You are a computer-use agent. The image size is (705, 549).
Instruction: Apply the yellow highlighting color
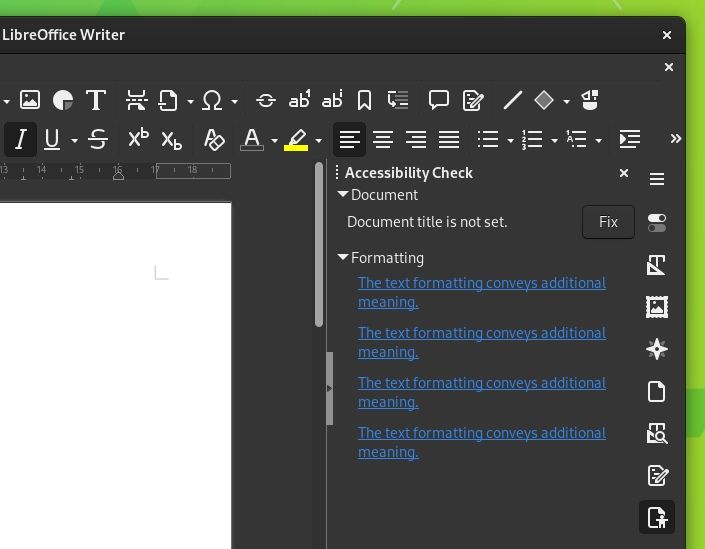click(x=296, y=139)
